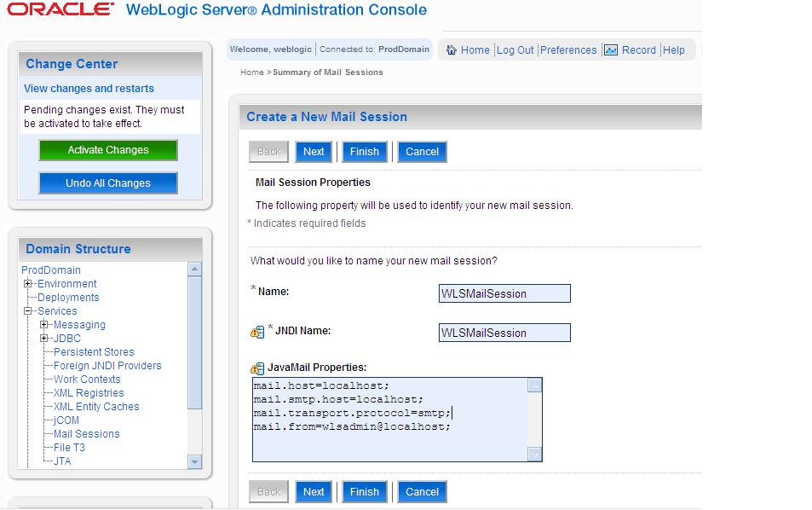
Task: Open Help
Action: click(x=673, y=49)
